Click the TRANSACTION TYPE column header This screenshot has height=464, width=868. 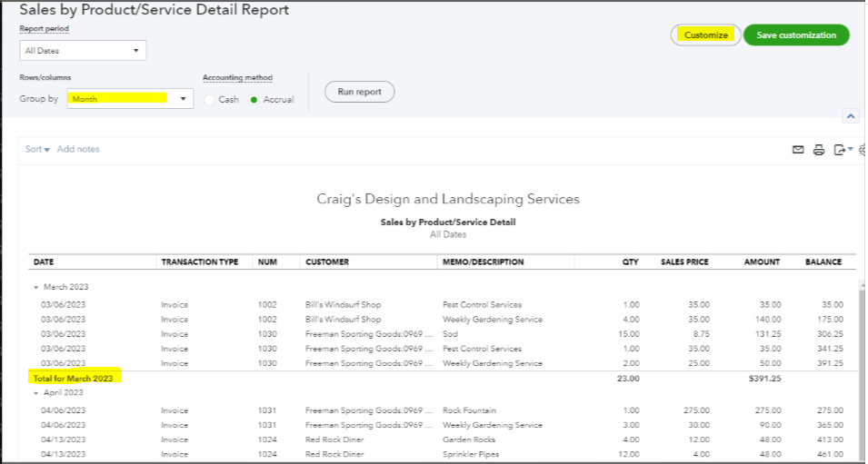click(199, 262)
